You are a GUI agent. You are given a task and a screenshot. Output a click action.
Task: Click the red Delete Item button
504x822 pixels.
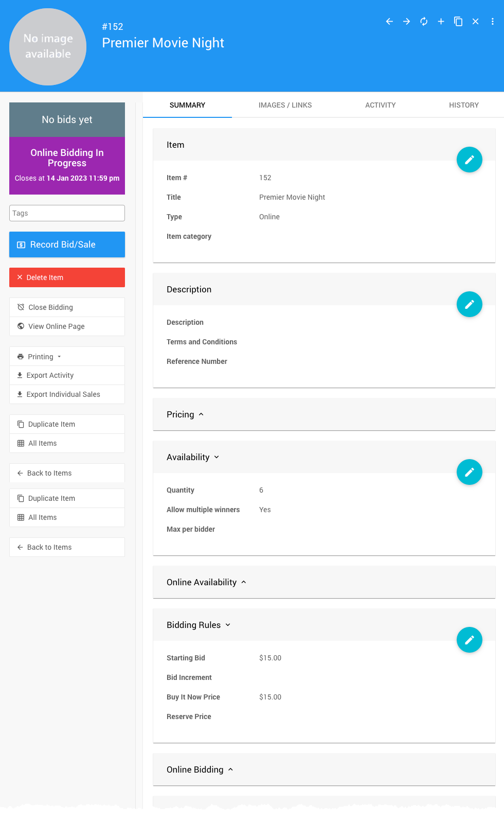tap(67, 277)
